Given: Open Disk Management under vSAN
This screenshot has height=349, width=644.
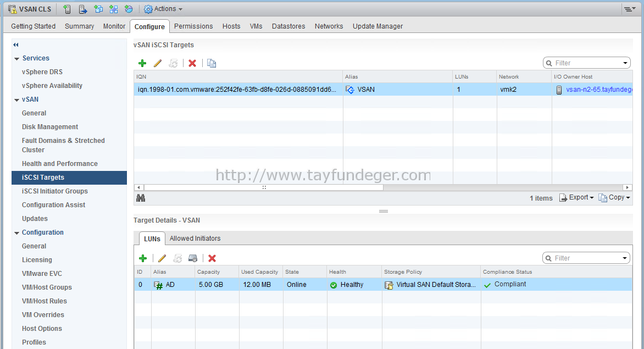Looking at the screenshot, I should click(x=50, y=127).
